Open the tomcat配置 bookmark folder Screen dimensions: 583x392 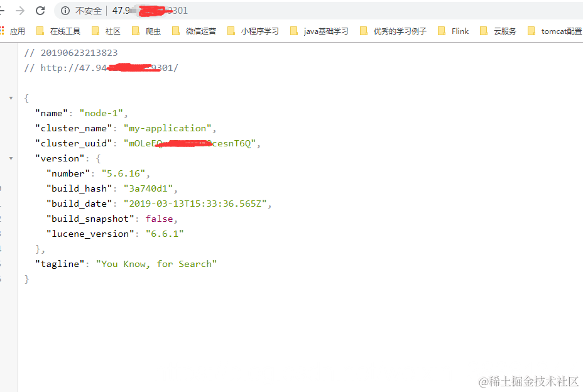(555, 31)
